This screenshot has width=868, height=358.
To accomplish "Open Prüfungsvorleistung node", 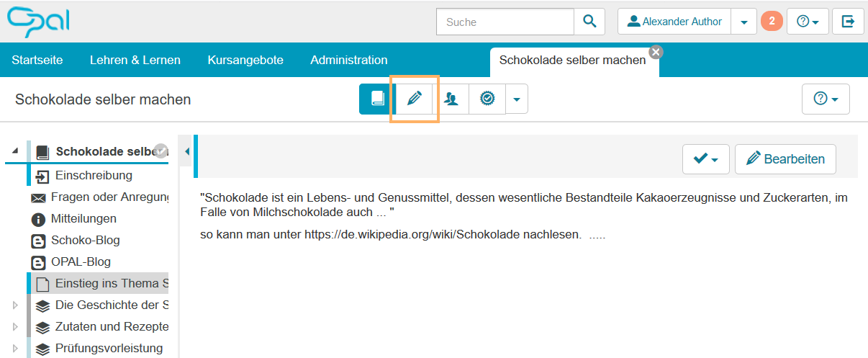I will [x=109, y=348].
